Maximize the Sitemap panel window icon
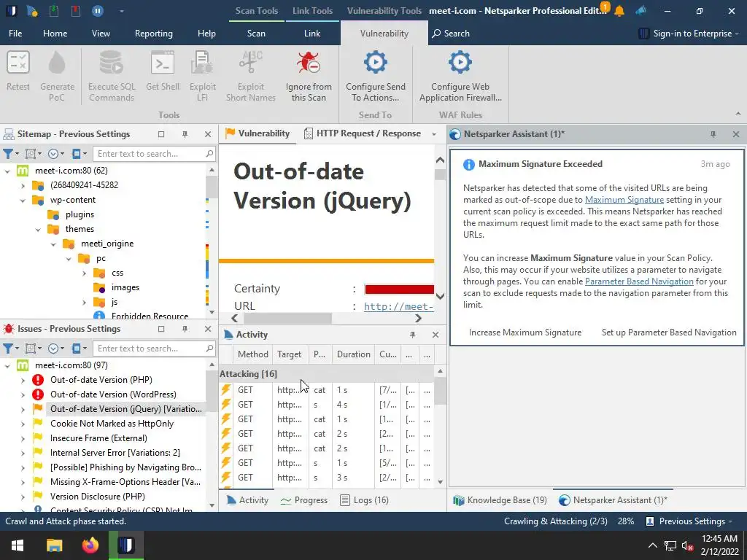 (x=161, y=134)
